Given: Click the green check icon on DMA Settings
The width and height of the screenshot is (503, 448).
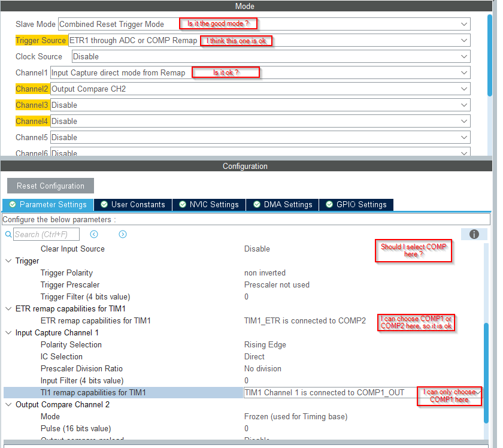Looking at the screenshot, I should click(x=256, y=204).
